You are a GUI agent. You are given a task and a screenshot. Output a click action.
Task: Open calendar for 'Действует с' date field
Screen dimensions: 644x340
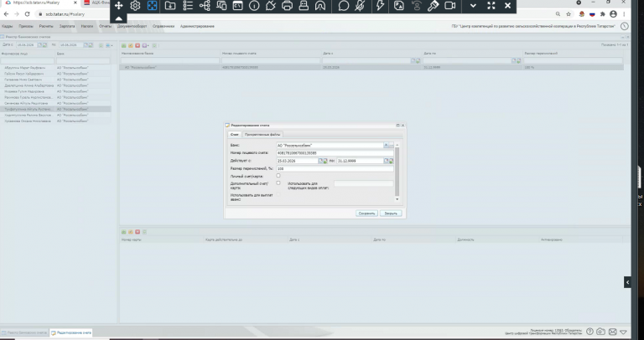click(x=321, y=161)
